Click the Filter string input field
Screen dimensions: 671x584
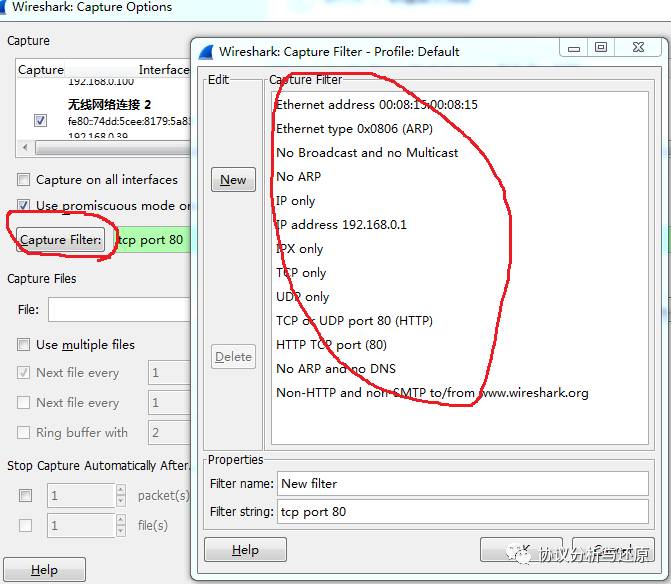click(463, 512)
